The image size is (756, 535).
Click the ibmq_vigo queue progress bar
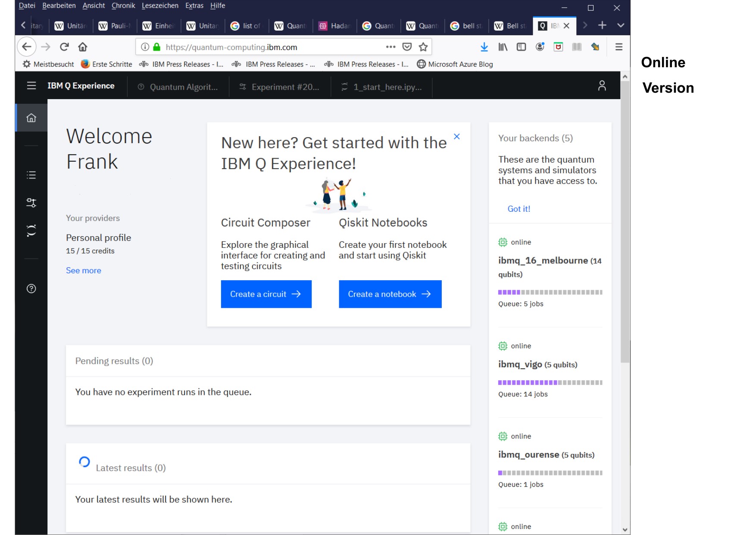point(550,382)
